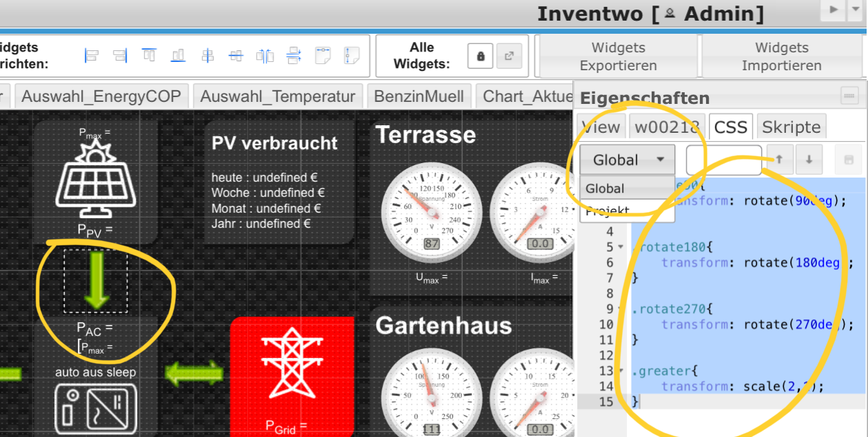This screenshot has height=437, width=868.
Task: Open the w00218 widget properties tab
Action: [667, 127]
